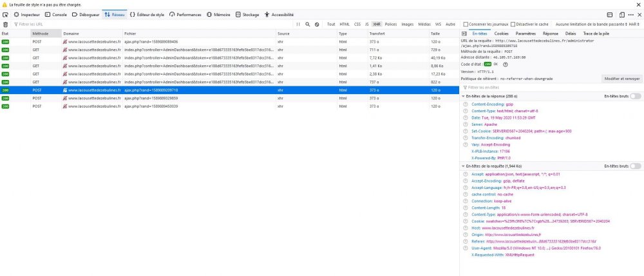Open the request blocking icon

click(x=317, y=25)
